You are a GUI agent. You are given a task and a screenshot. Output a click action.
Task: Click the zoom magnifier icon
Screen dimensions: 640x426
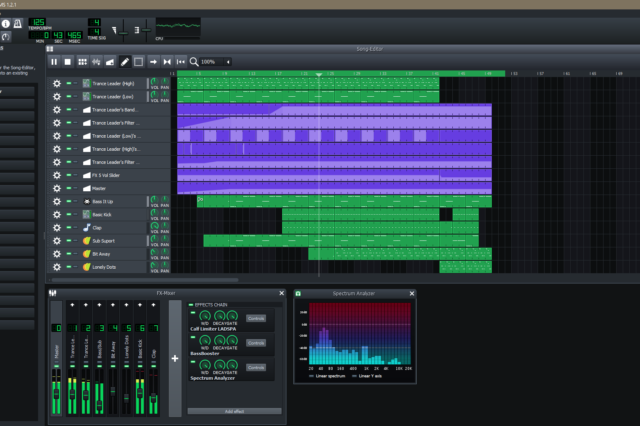click(192, 61)
